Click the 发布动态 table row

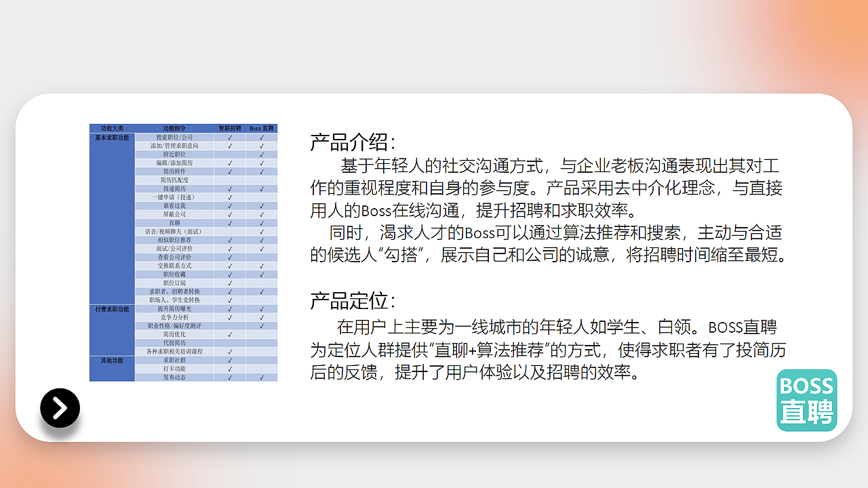pos(206,378)
